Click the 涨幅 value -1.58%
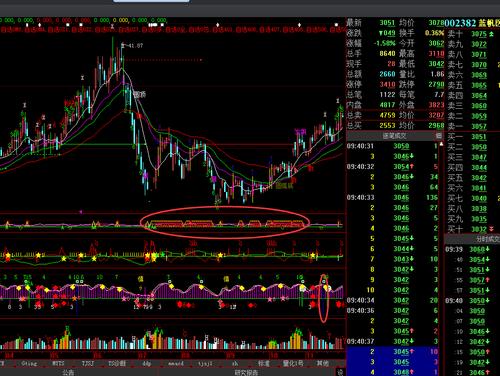Image resolution: width=500 pixels, height=376 pixels. click(x=384, y=43)
